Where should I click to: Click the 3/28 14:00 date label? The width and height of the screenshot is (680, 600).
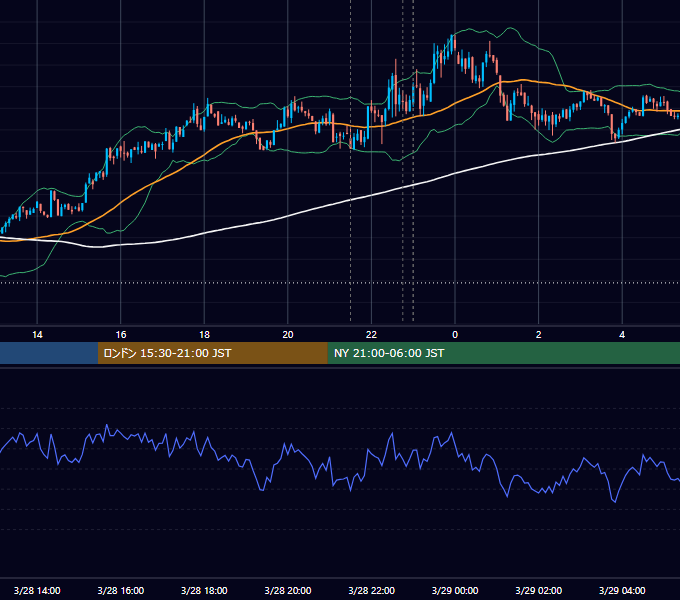tap(37, 590)
